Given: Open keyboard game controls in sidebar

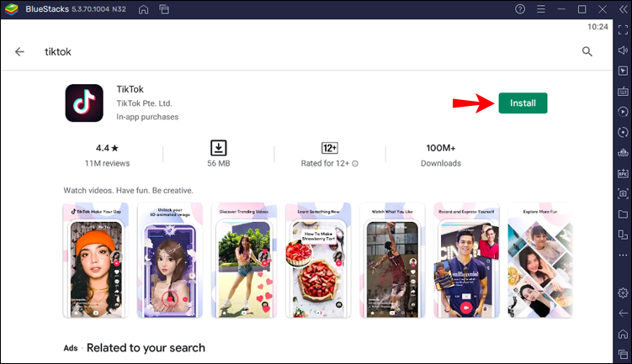Looking at the screenshot, I should coord(623,92).
